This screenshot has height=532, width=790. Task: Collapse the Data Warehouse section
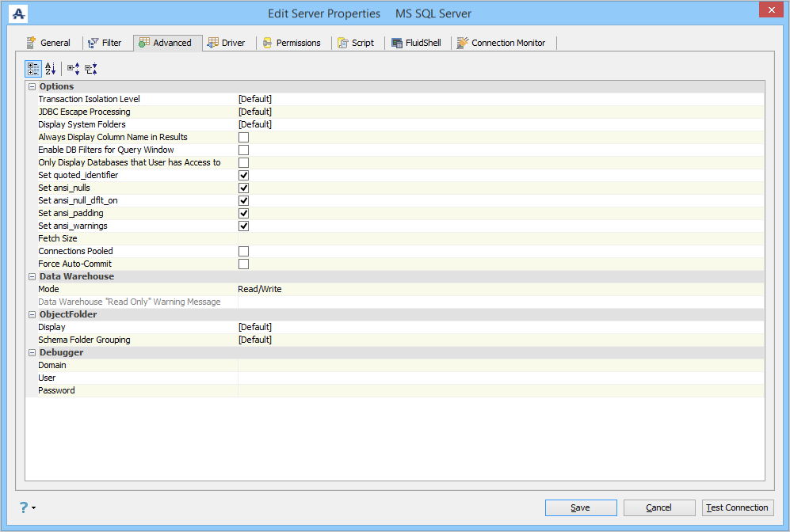[x=32, y=276]
